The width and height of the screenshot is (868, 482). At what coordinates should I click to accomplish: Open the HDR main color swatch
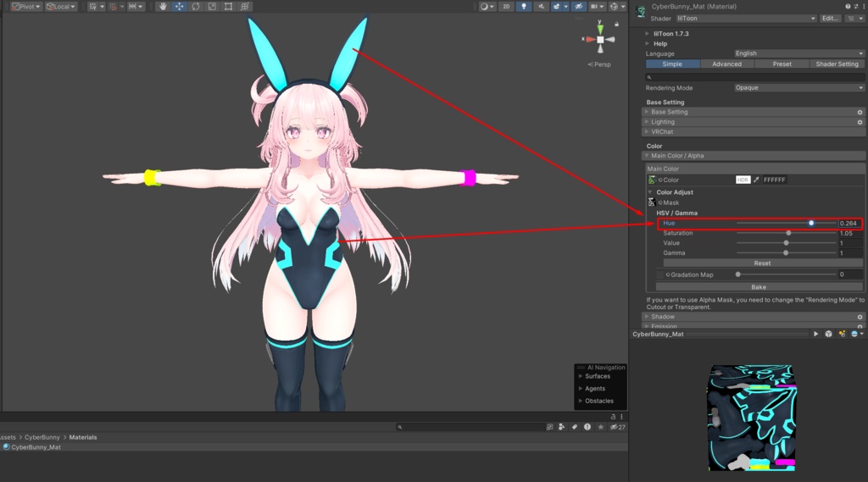click(x=743, y=180)
